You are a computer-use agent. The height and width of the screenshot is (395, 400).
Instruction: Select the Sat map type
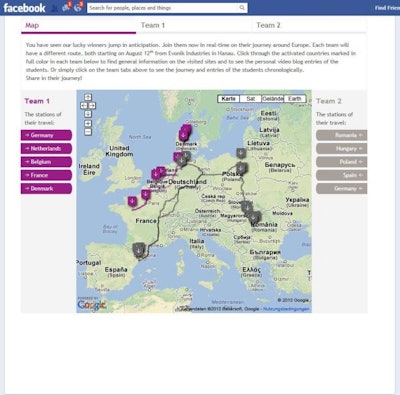pyautogui.click(x=251, y=99)
